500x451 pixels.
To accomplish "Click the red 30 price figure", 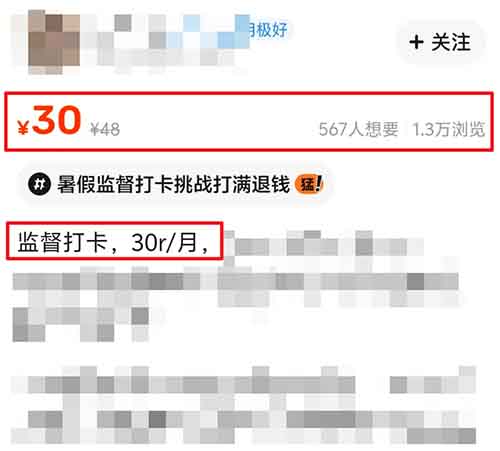I will [x=57, y=120].
